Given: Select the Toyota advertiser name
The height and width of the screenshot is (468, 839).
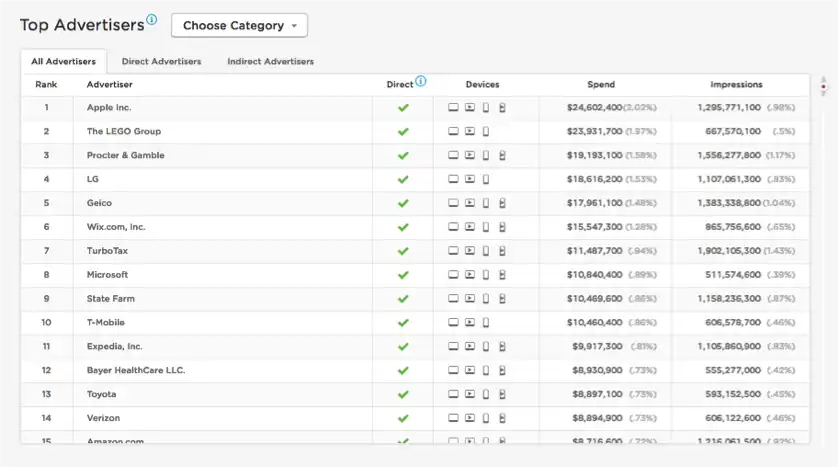Looking at the screenshot, I should (x=101, y=394).
